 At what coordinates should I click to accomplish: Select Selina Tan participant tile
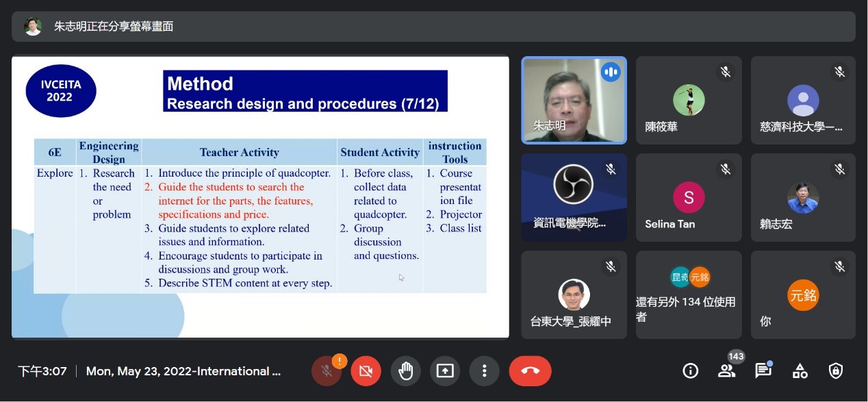(x=689, y=197)
